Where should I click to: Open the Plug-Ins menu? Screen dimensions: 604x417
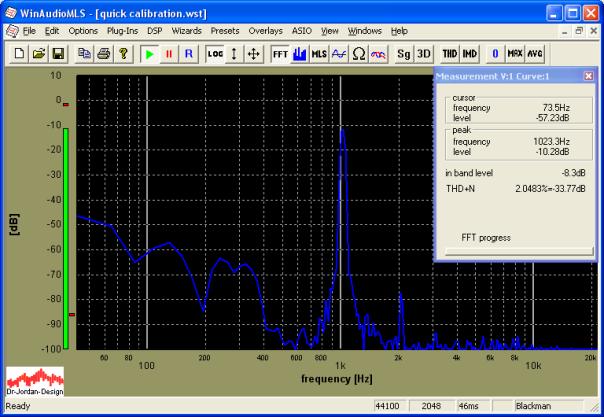click(x=123, y=31)
